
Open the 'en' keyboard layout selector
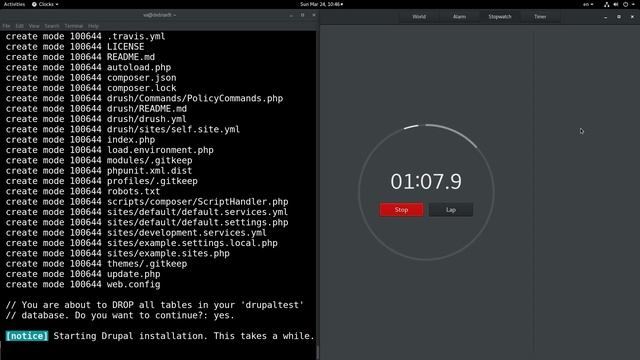pyautogui.click(x=588, y=4)
